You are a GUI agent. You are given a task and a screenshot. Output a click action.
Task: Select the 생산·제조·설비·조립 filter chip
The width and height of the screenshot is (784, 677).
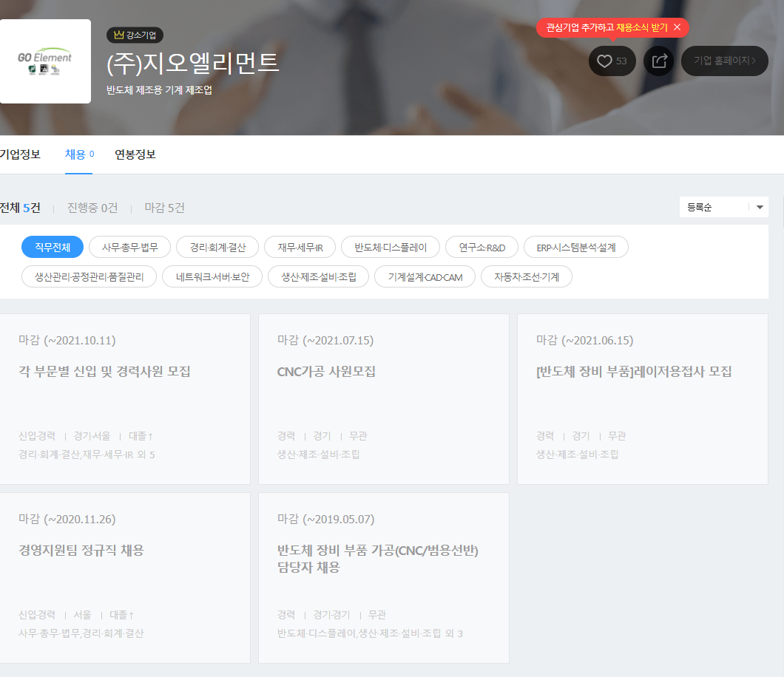pyautogui.click(x=319, y=277)
